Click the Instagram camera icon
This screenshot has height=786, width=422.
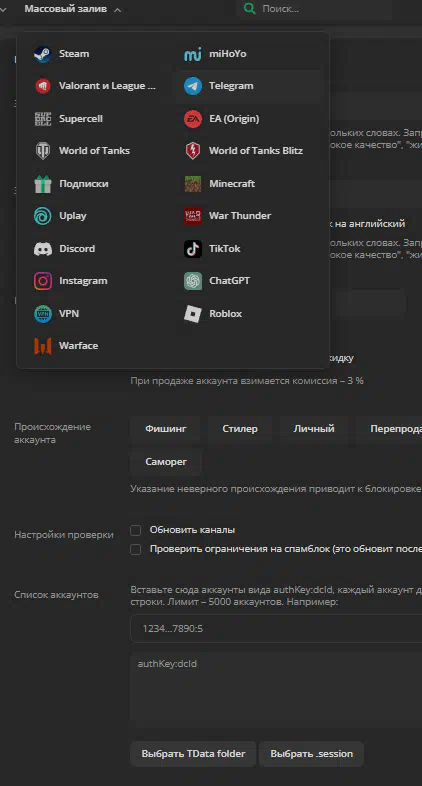coord(43,281)
